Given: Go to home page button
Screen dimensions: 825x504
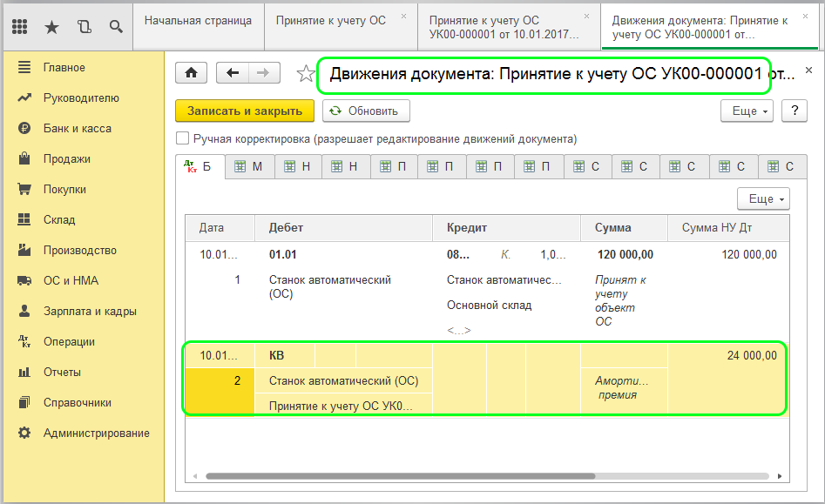Looking at the screenshot, I should 191,72.
